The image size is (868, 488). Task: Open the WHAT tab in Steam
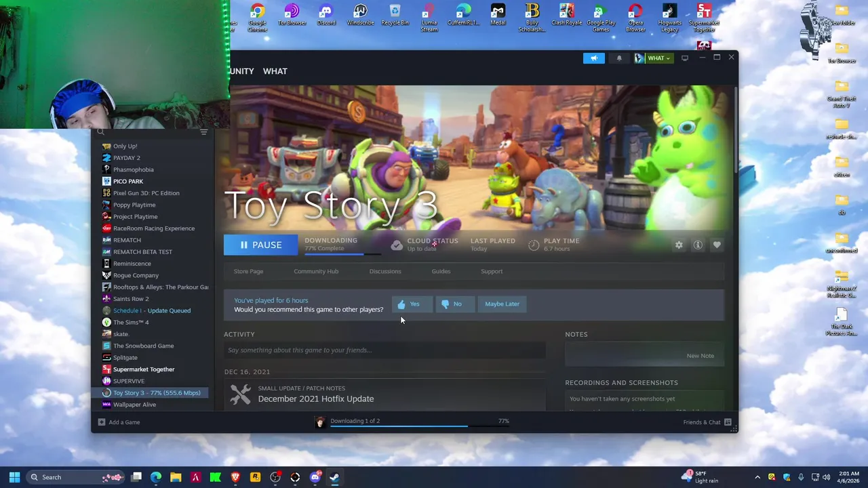pyautogui.click(x=275, y=71)
